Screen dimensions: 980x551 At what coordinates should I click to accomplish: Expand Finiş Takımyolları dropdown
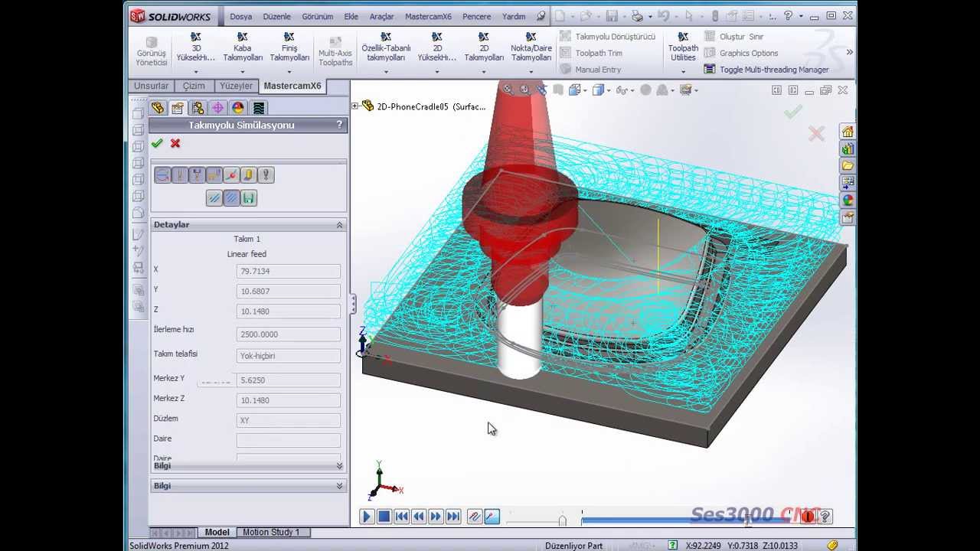(289, 73)
